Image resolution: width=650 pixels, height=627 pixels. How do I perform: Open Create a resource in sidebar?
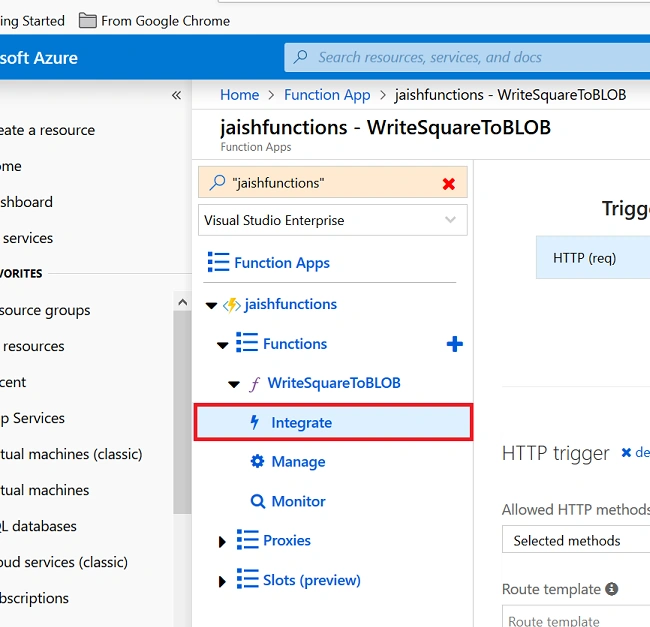tap(47, 130)
